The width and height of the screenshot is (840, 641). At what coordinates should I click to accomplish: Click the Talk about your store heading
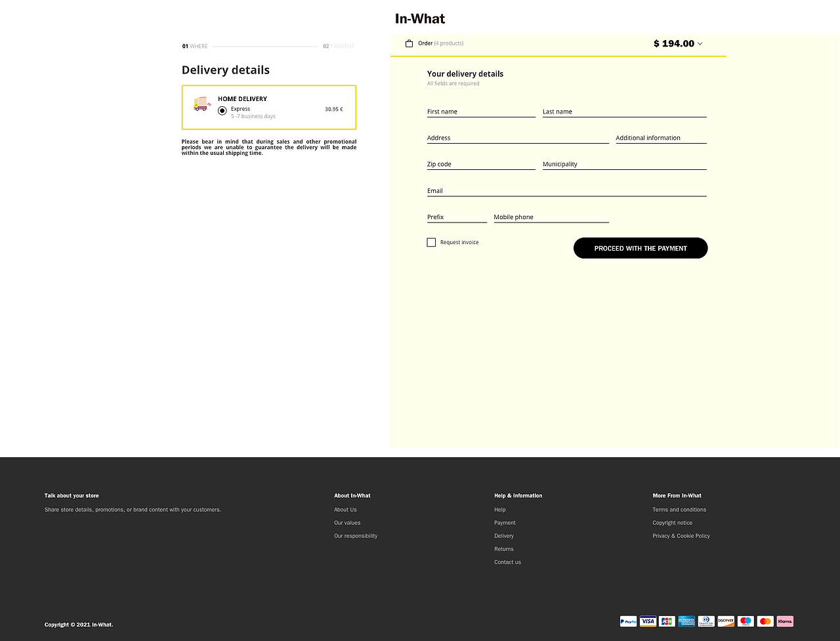(72, 495)
